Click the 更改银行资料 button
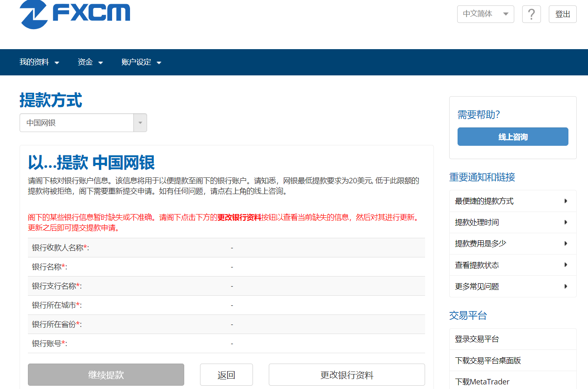588x389 pixels. pos(347,375)
